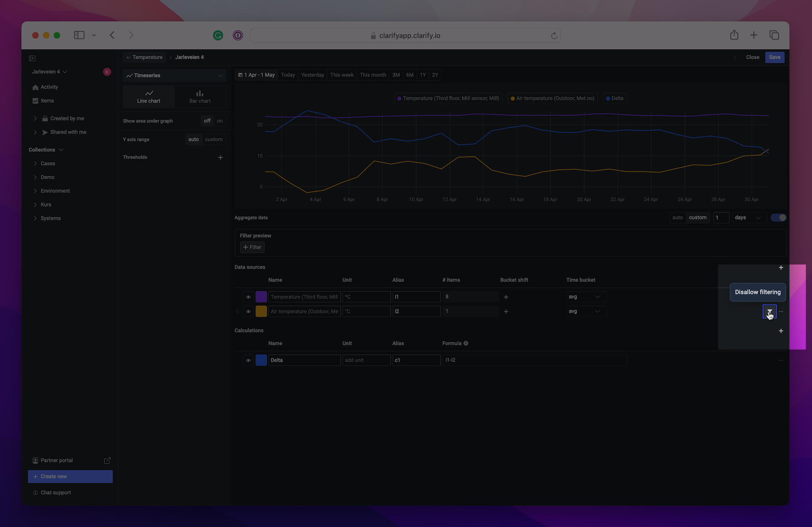Click the Close button
812x527 pixels.
[x=752, y=57]
